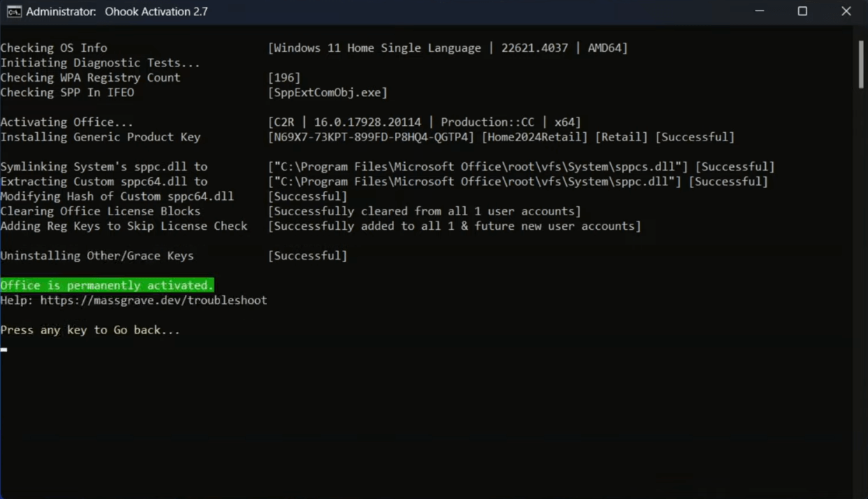This screenshot has width=868, height=499.
Task: Click the blinking cursor at the bottom
Action: 3,349
